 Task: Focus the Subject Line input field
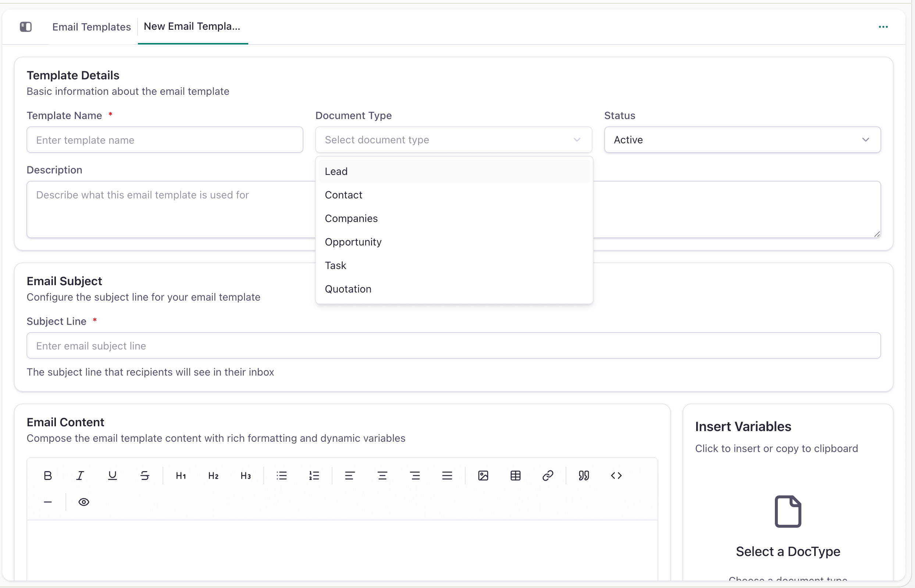pos(453,345)
